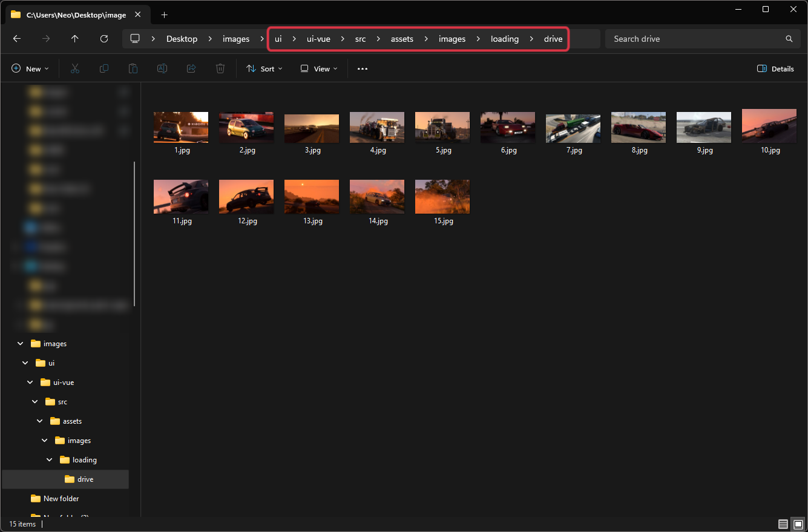
Task: Toggle the Details pane button
Action: coord(776,69)
